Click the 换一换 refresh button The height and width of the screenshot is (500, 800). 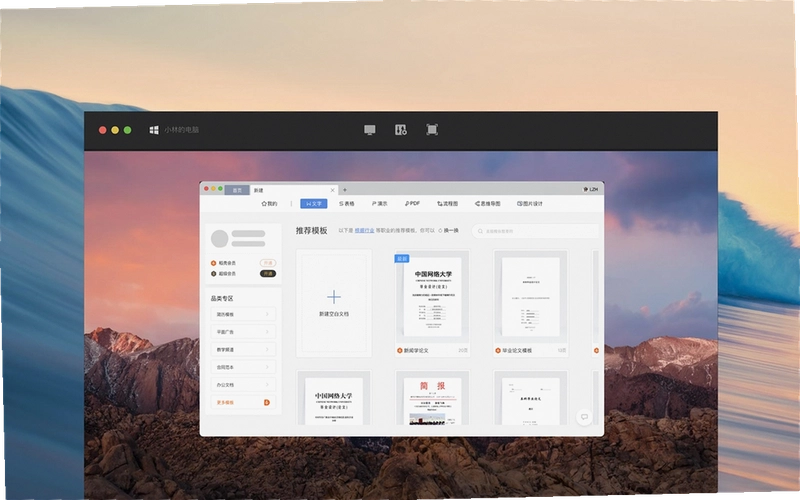pyautogui.click(x=448, y=231)
